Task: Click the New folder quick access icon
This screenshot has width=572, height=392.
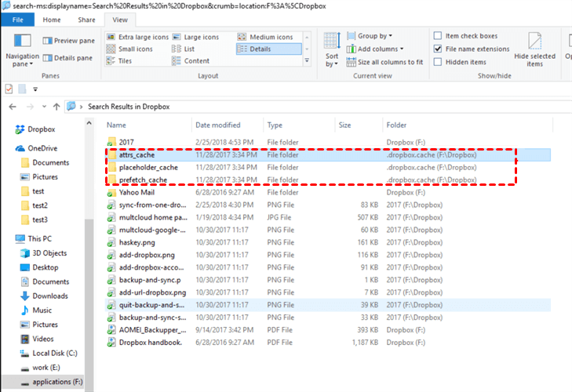Action: coord(22,89)
